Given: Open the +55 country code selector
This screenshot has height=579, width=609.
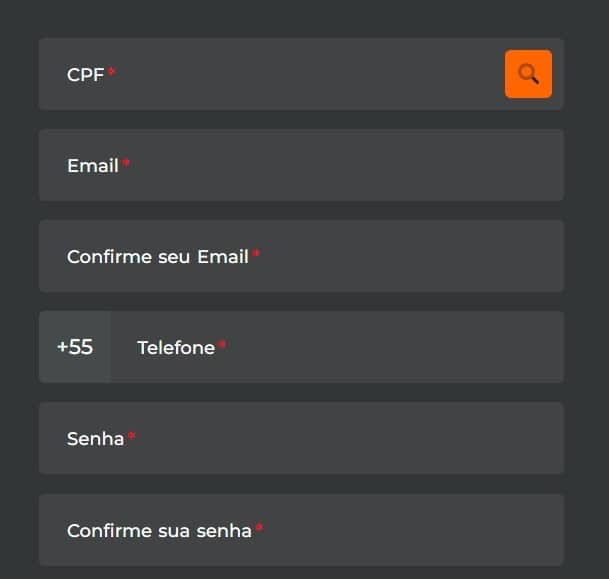Looking at the screenshot, I should 75,347.
